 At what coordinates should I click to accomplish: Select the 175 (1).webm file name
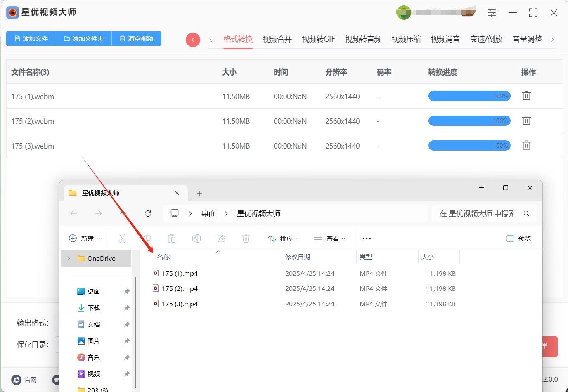(33, 97)
